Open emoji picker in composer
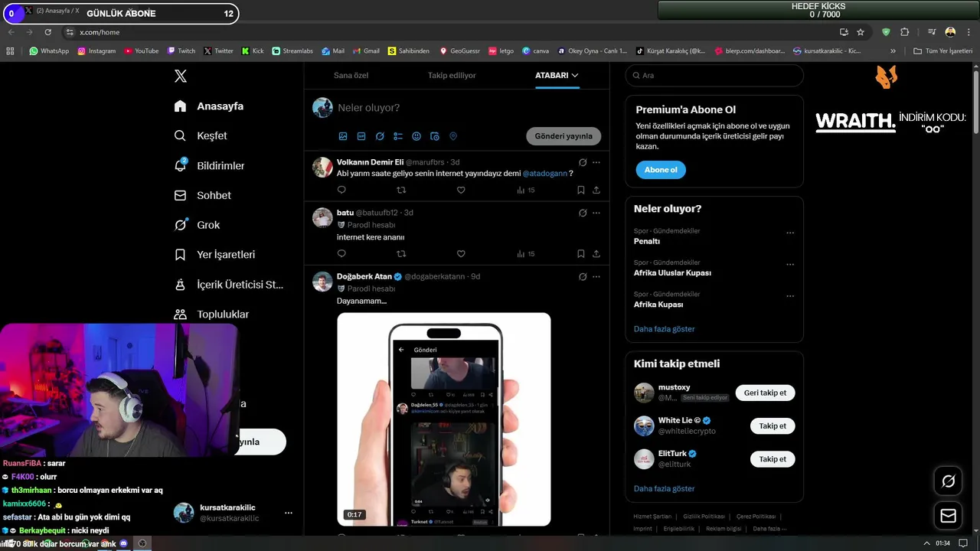 tap(416, 136)
